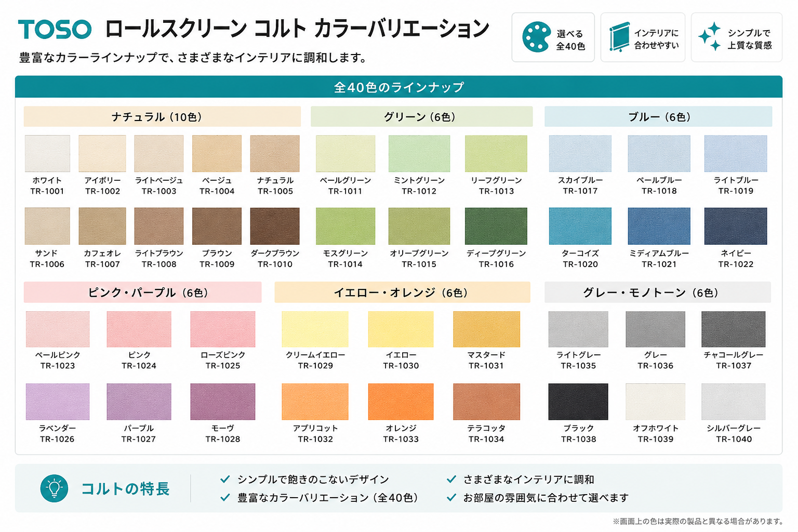Pick the モーヴ TR-1028 swatch
This screenshot has height=532, width=798.
pos(223,402)
